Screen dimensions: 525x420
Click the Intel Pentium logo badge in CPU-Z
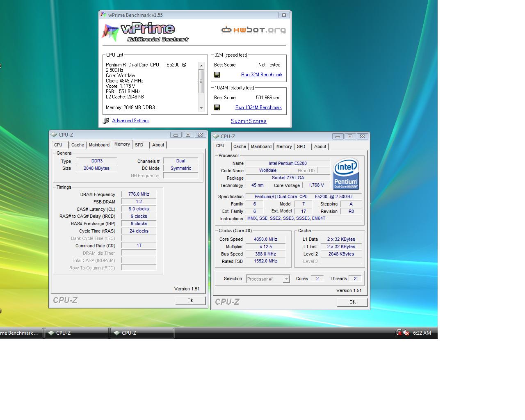click(346, 174)
